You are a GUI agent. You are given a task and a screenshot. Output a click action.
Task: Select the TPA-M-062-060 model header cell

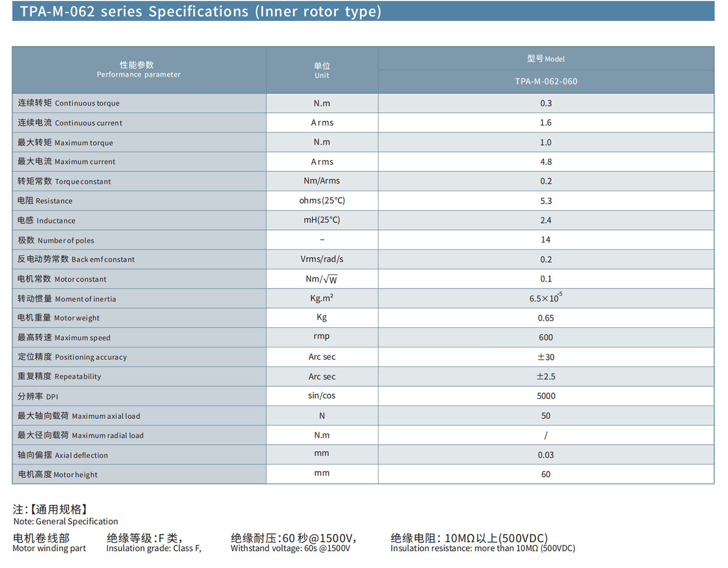coord(545,81)
